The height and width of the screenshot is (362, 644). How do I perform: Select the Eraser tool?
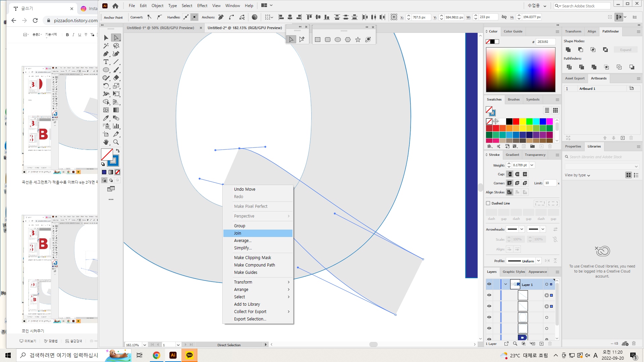(116, 78)
